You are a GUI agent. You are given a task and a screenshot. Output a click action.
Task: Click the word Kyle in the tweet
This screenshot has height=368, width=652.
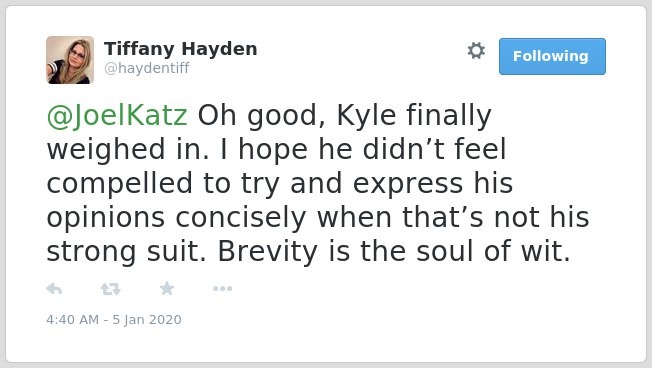pyautogui.click(x=366, y=116)
